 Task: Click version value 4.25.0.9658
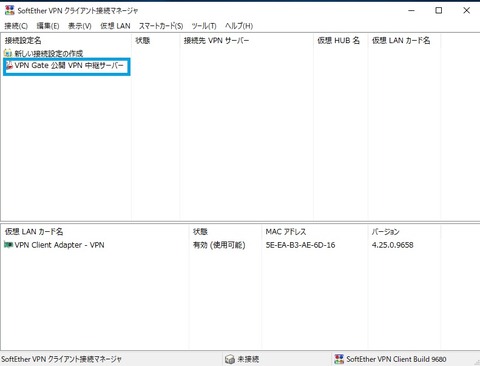point(392,245)
